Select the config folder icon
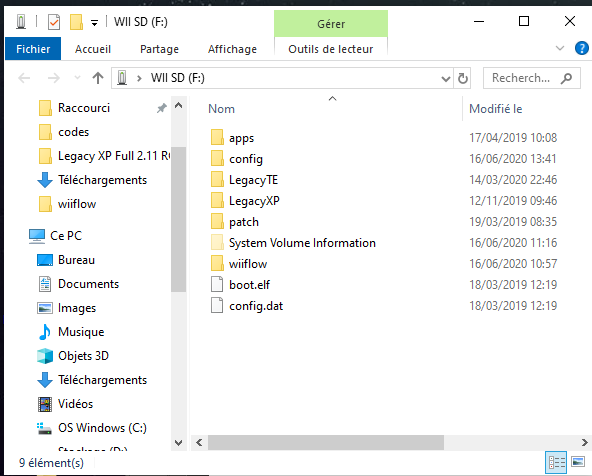The image size is (592, 476). click(x=217, y=159)
